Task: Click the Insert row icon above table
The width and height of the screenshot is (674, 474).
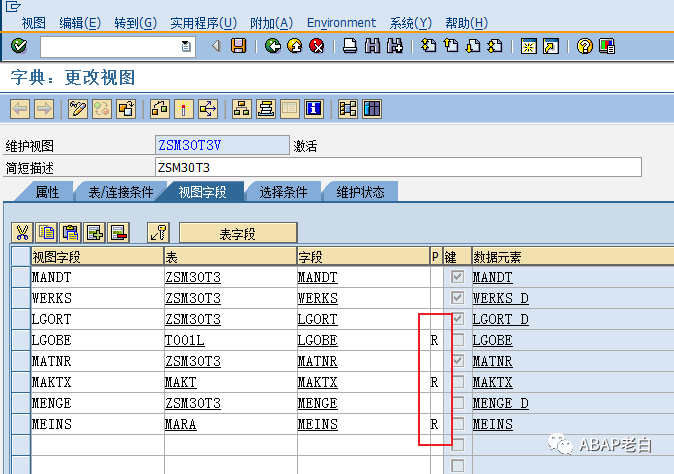Action: pos(95,232)
